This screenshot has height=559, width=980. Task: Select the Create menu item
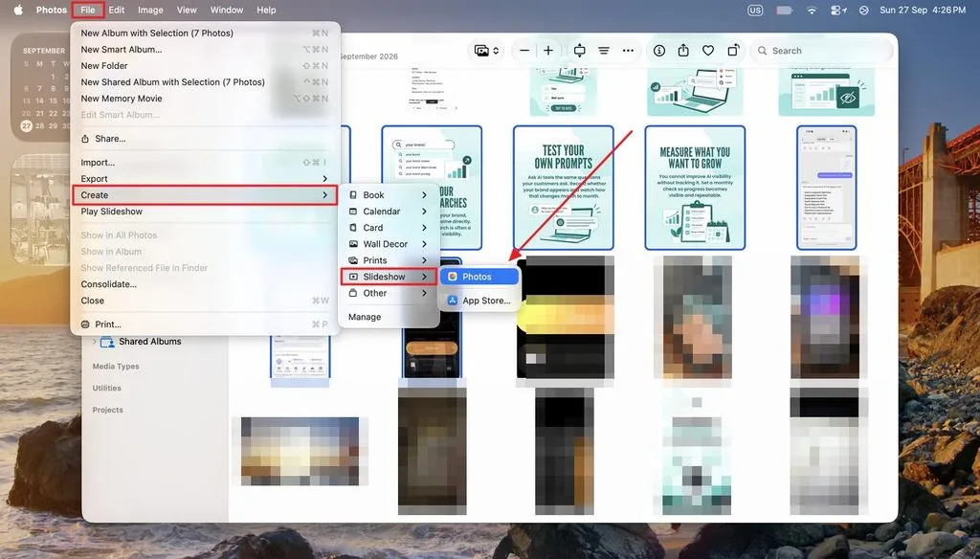pyautogui.click(x=205, y=195)
